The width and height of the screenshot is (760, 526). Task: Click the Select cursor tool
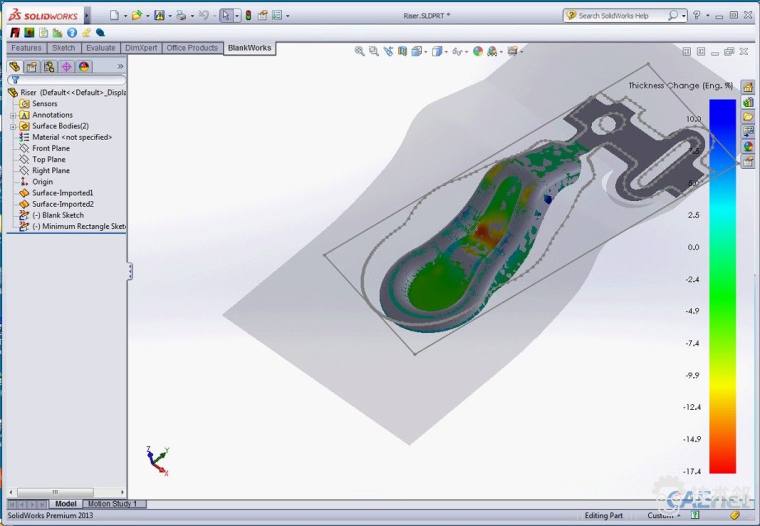226,15
